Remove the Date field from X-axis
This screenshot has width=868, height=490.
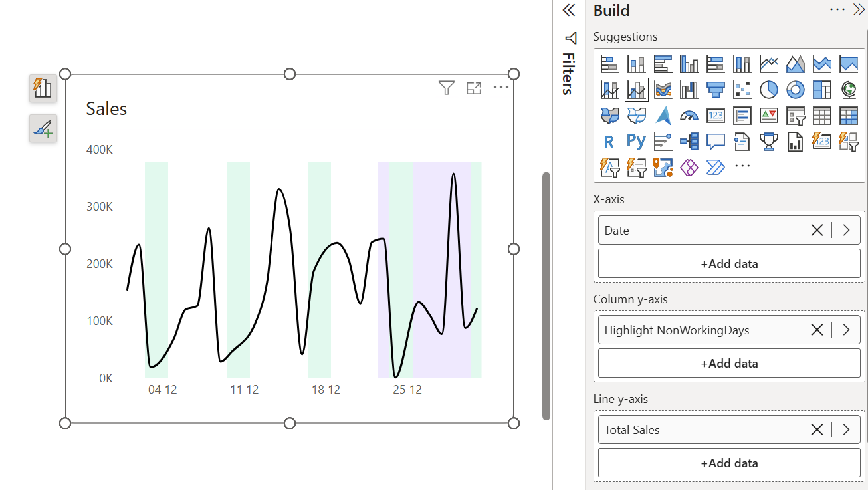(817, 230)
